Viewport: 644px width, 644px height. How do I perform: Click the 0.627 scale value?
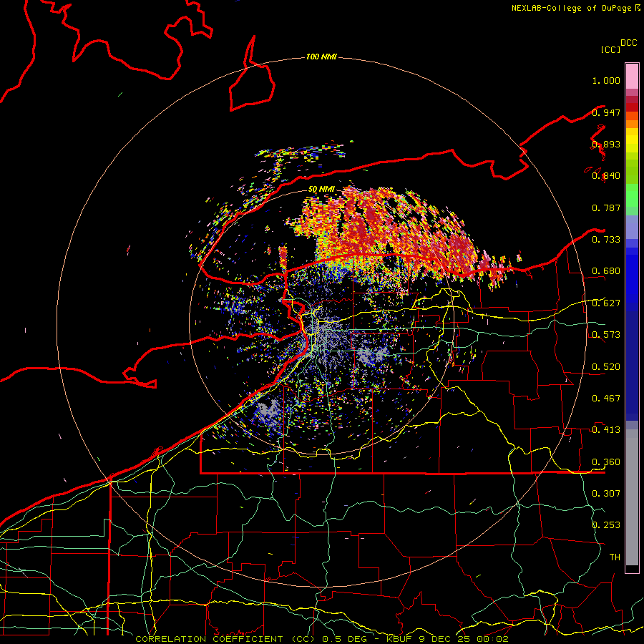point(606,303)
